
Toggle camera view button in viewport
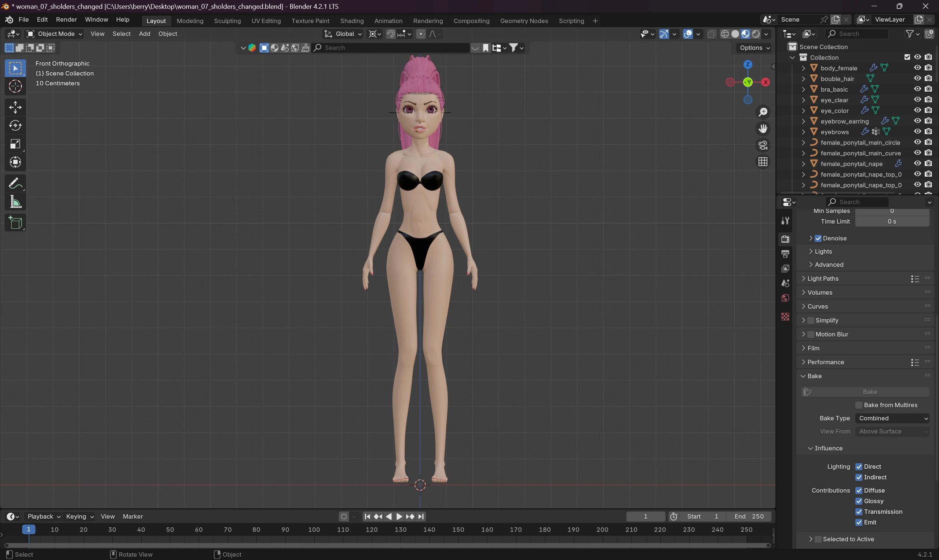(x=763, y=145)
